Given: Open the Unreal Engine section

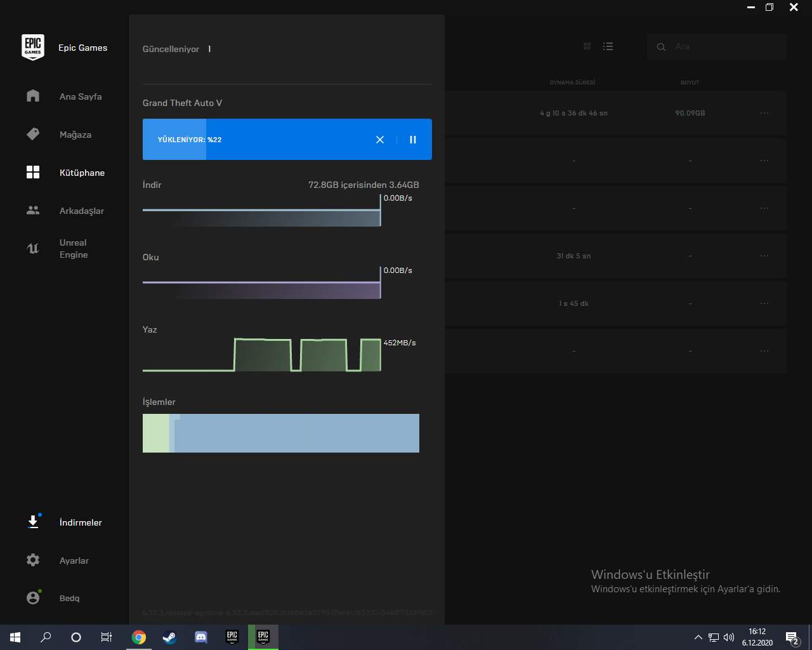Looking at the screenshot, I should [73, 249].
